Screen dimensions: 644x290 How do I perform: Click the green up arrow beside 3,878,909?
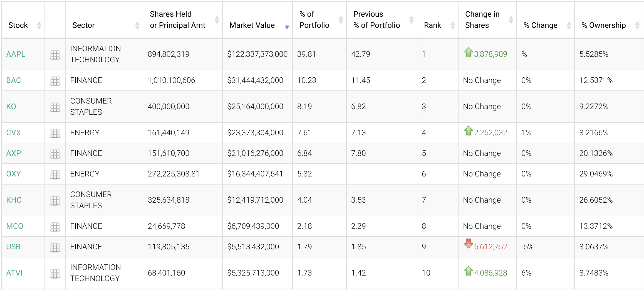click(x=468, y=52)
